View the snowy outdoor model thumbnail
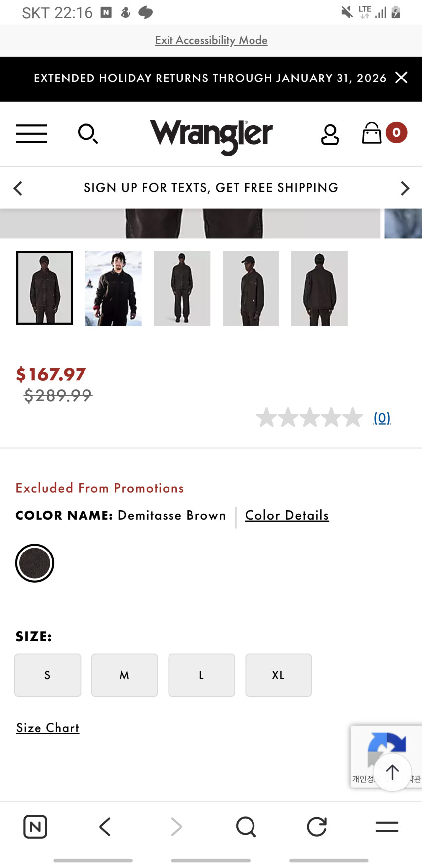The image size is (422, 868). [x=113, y=288]
